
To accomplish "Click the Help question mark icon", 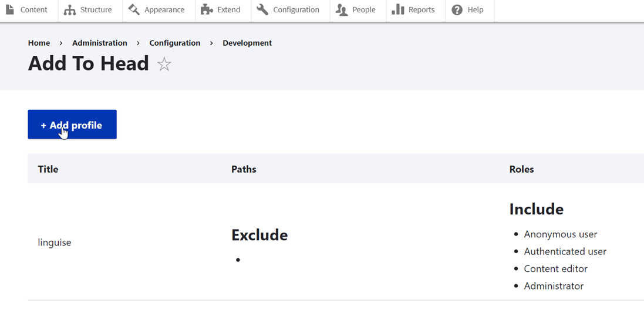I will click(x=457, y=10).
